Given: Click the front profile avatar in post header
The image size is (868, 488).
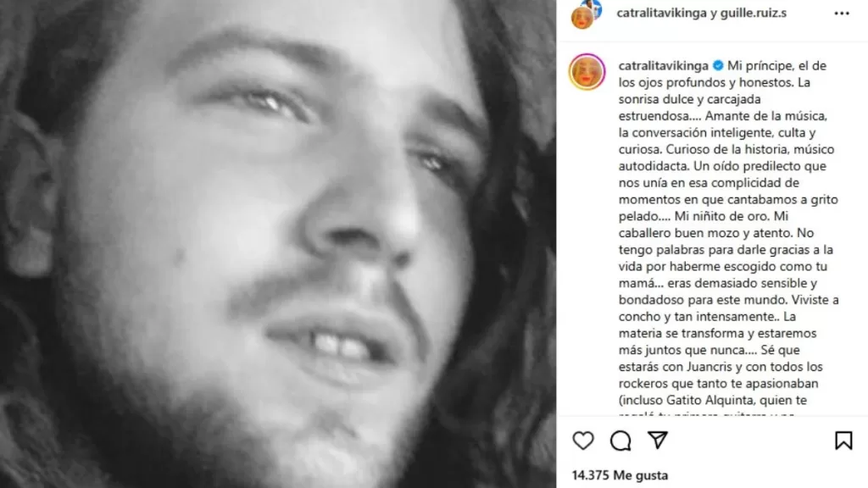Looking at the screenshot, I should click(581, 19).
